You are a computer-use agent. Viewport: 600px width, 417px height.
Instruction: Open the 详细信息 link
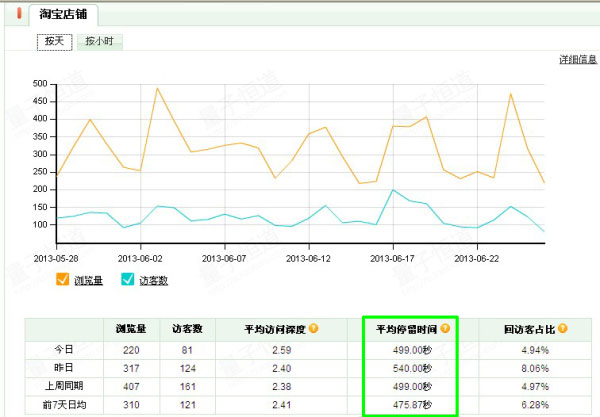(x=578, y=59)
